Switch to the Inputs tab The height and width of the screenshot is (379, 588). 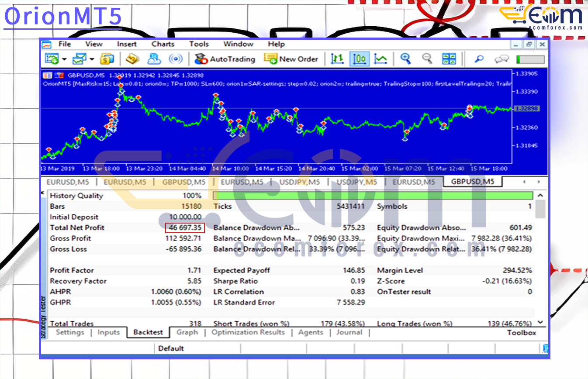coord(109,332)
